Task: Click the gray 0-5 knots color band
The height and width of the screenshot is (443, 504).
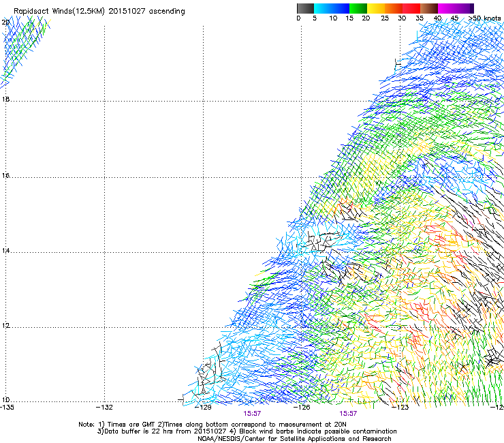Action: (305, 8)
